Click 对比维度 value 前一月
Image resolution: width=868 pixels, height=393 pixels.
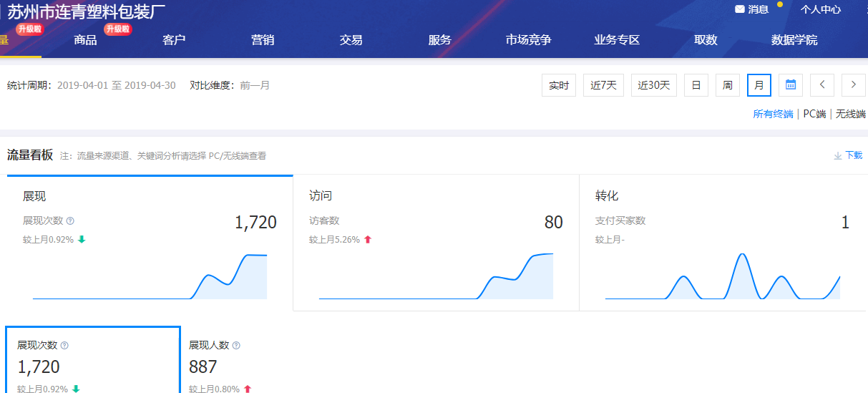pos(255,85)
